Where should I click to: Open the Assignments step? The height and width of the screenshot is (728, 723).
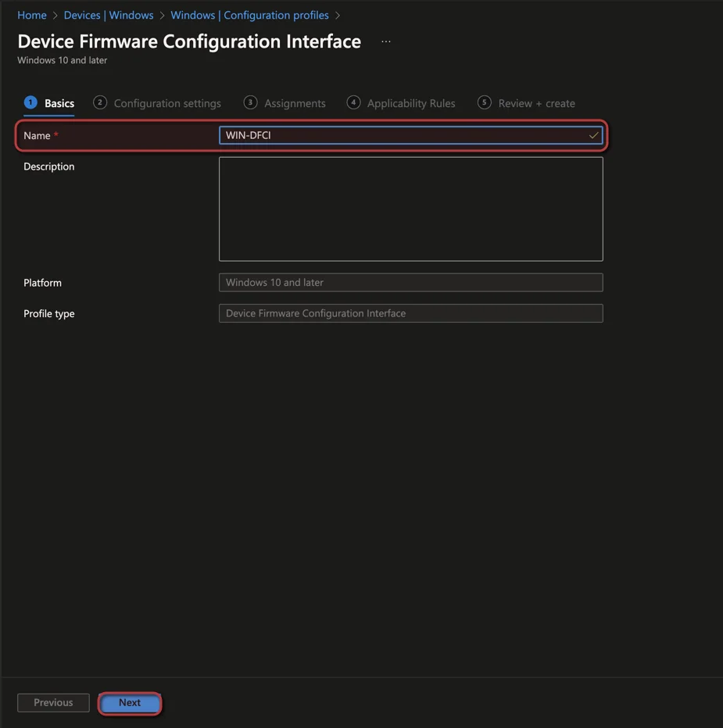(285, 103)
